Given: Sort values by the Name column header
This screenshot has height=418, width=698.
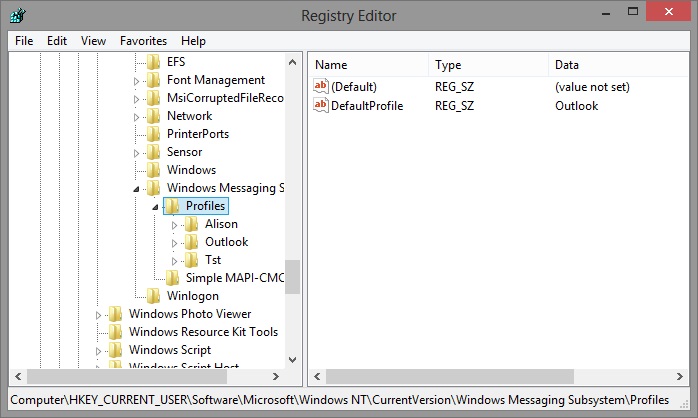Looking at the screenshot, I should point(369,65).
